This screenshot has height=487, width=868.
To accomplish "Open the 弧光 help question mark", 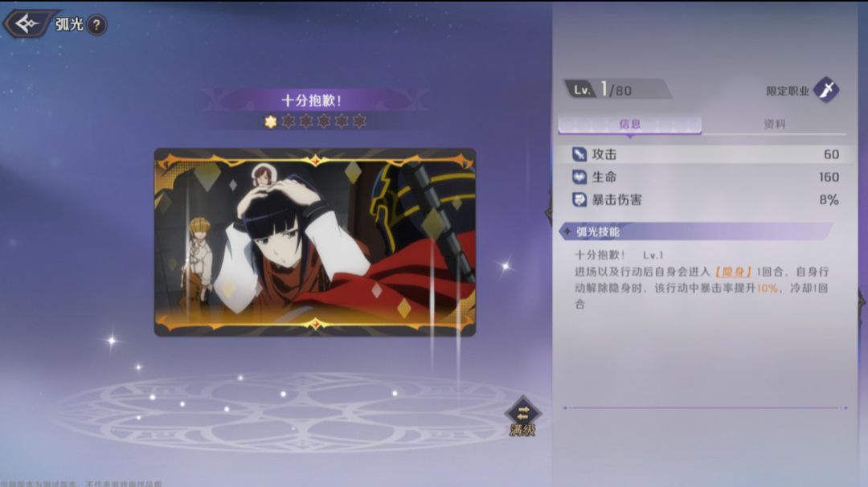I will [x=97, y=25].
